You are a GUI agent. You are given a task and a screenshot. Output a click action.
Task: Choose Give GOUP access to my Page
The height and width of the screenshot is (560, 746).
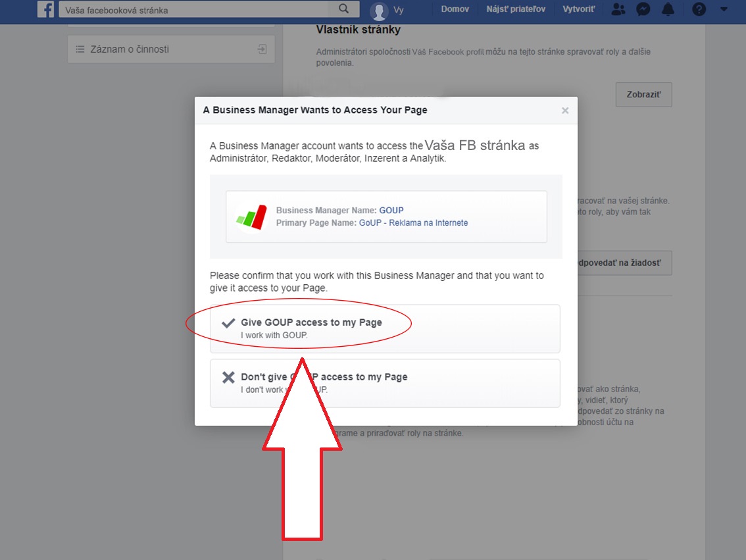coord(385,328)
